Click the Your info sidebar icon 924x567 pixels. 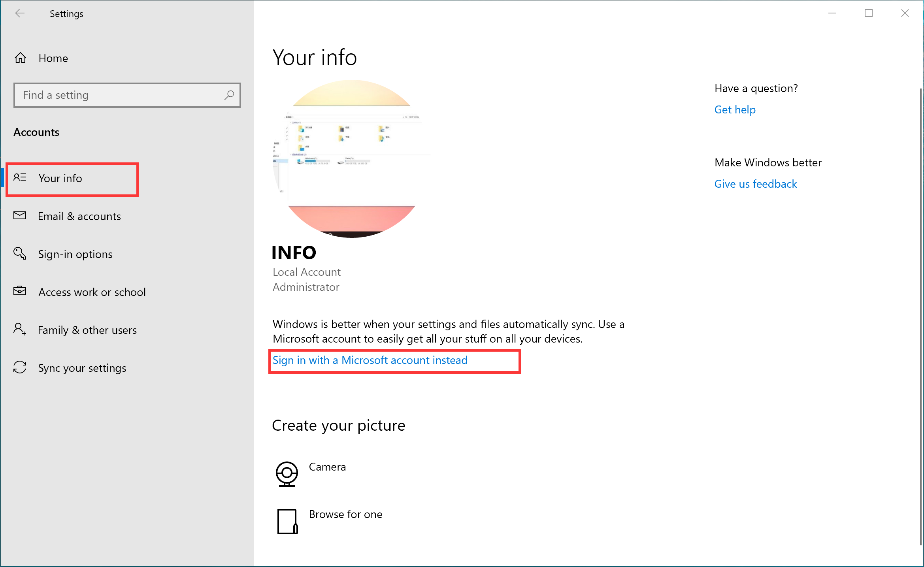point(20,177)
